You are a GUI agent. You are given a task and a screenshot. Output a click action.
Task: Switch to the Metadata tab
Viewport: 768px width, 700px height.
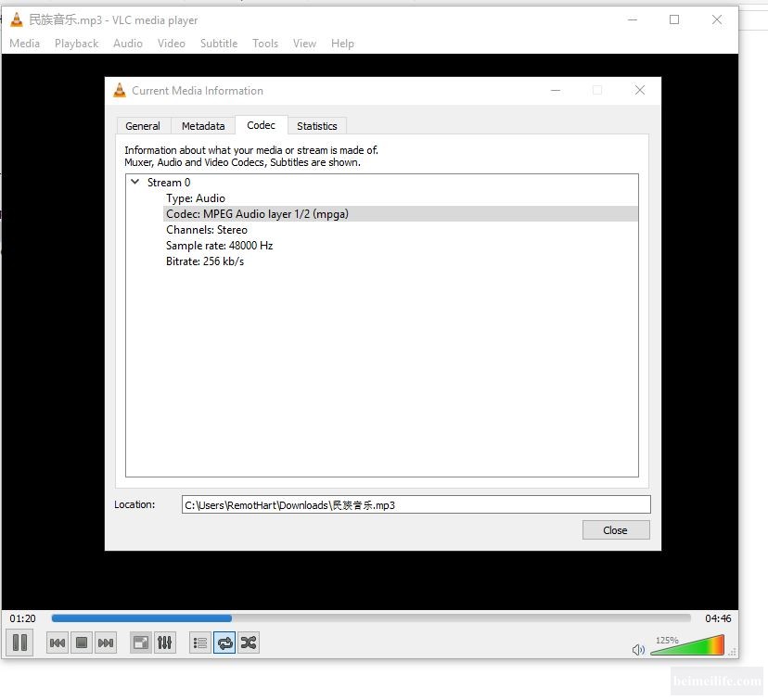coord(203,126)
